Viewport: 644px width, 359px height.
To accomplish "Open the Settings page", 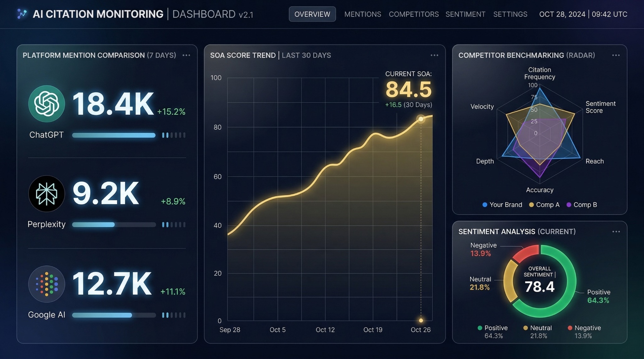I will click(510, 14).
